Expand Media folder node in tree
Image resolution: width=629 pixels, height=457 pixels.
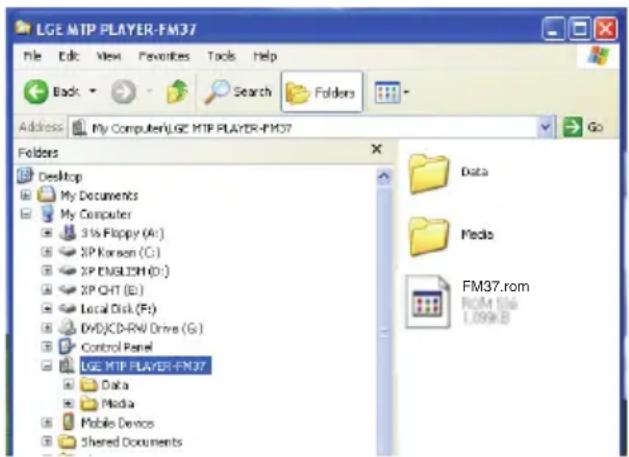69,404
